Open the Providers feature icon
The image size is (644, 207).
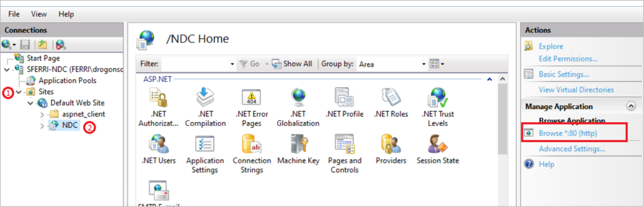tap(391, 145)
